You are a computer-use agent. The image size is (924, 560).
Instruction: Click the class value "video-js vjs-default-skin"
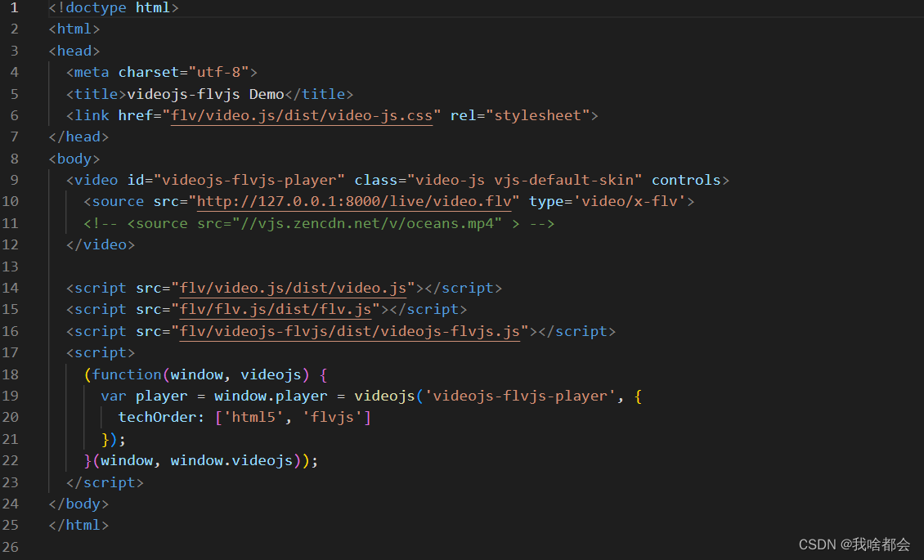pyautogui.click(x=528, y=180)
